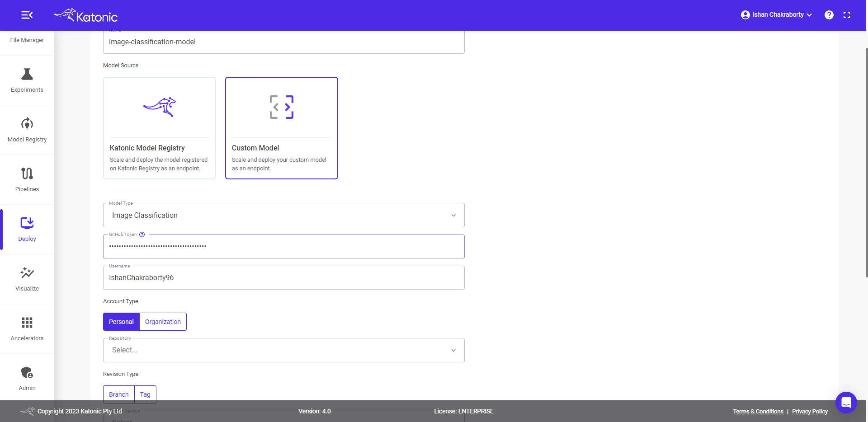Screen dimensions: 868x422
Task: Select Custom Model as model source
Action: click(x=282, y=128)
